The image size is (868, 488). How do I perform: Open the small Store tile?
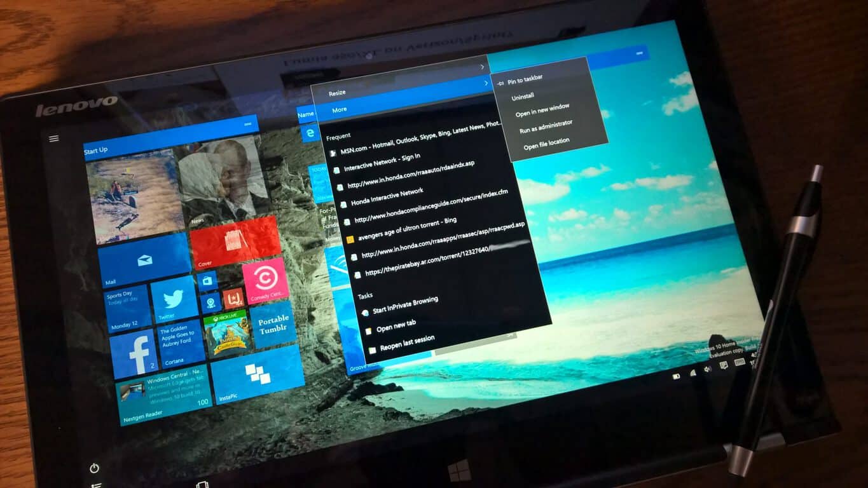[208, 280]
